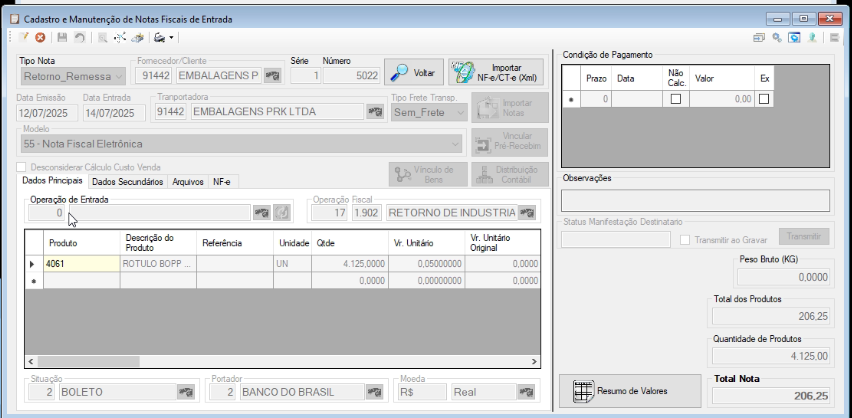Click Importar NF-e/CT-e (Xml) button
This screenshot has height=418, width=852.
click(x=496, y=72)
